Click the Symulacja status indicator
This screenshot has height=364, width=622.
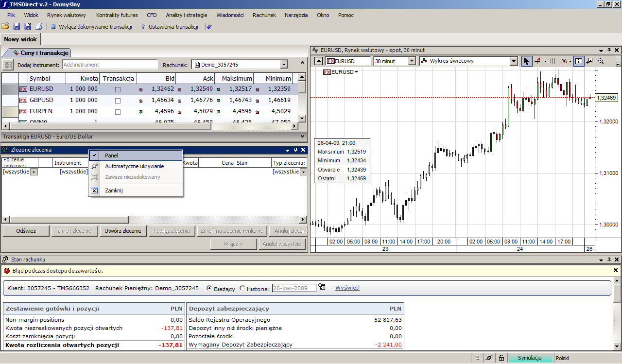(x=530, y=358)
